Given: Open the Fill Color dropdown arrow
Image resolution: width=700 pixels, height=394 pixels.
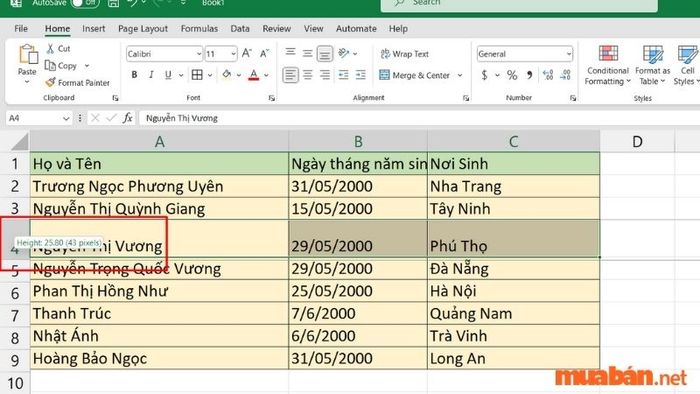Looking at the screenshot, I should pyautogui.click(x=239, y=75).
